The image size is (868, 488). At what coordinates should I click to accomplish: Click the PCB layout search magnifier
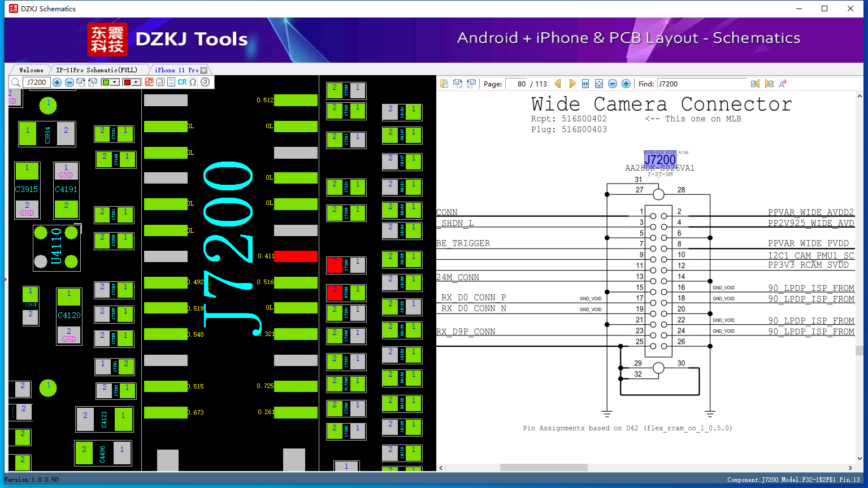coord(16,82)
